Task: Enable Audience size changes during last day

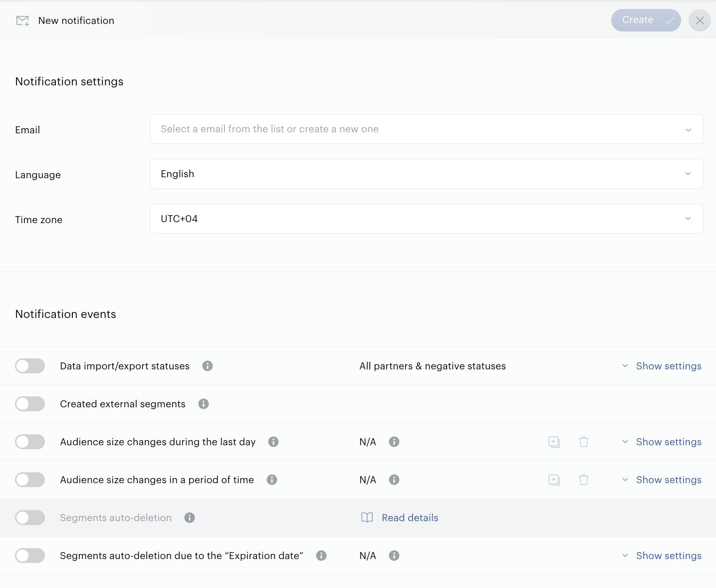Action: [30, 442]
